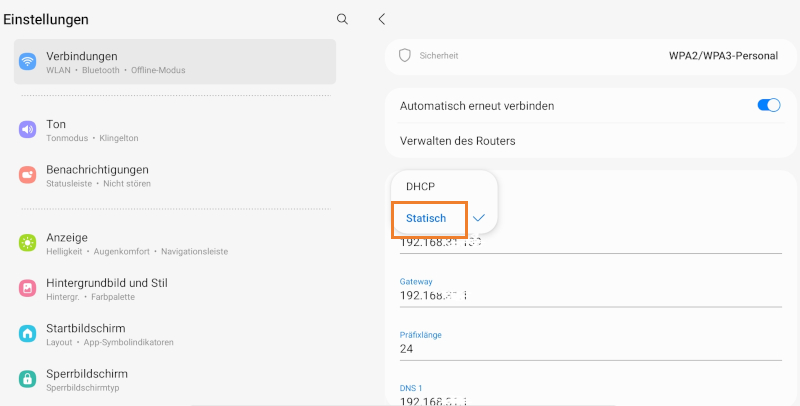Click the Gateway label
Image resolution: width=800 pixels, height=406 pixels.
(x=416, y=282)
